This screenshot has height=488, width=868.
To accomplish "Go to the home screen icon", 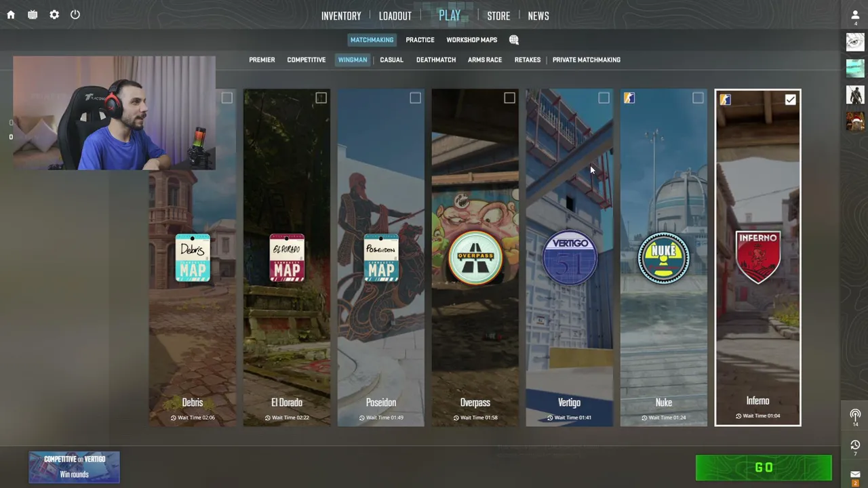I will (11, 15).
